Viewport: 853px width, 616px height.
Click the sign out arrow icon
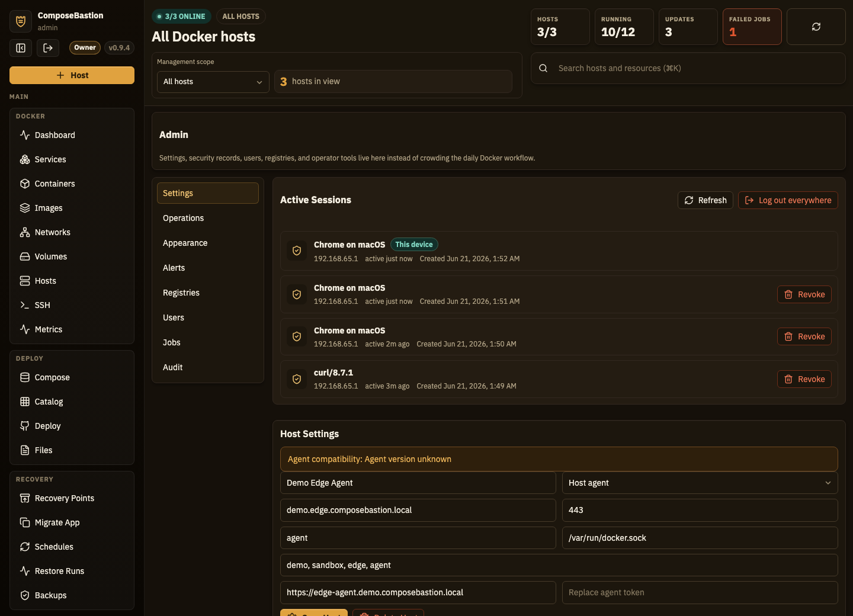tap(48, 48)
